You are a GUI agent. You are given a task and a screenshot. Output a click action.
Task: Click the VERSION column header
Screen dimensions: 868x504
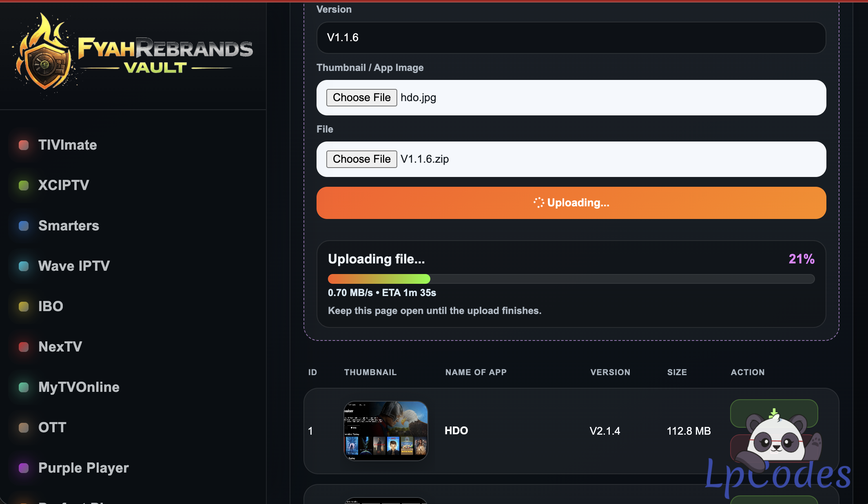coord(610,372)
